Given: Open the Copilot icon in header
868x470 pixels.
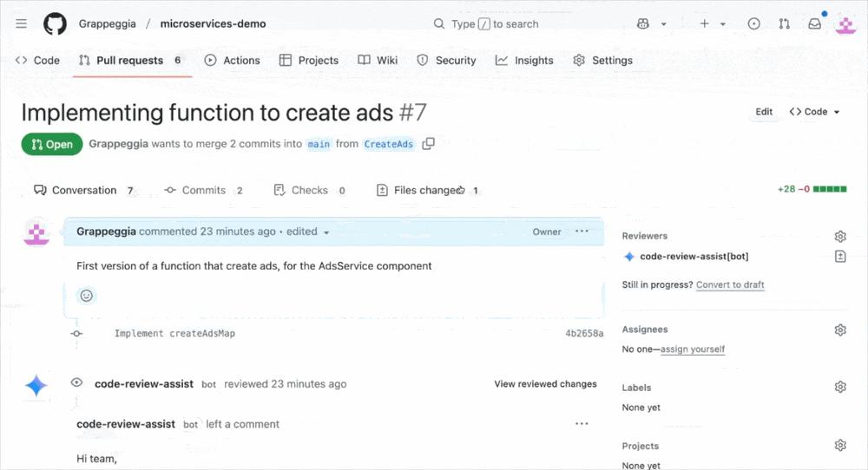Looking at the screenshot, I should (x=643, y=24).
